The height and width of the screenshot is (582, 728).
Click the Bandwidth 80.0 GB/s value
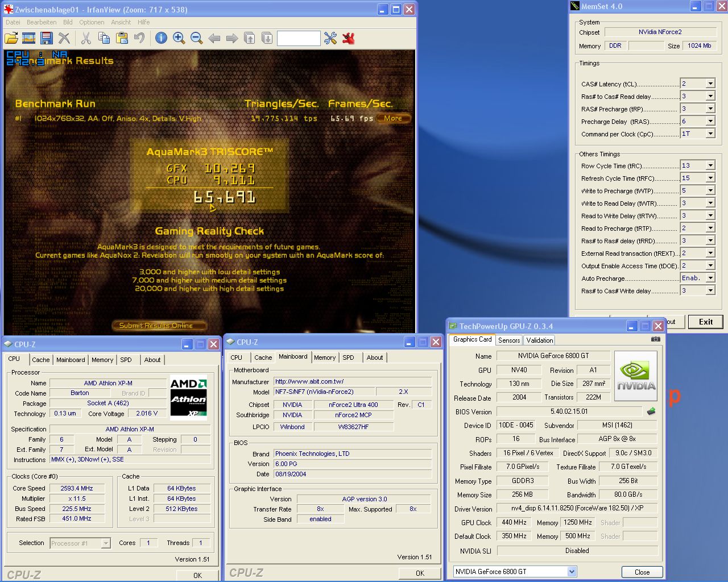click(627, 494)
